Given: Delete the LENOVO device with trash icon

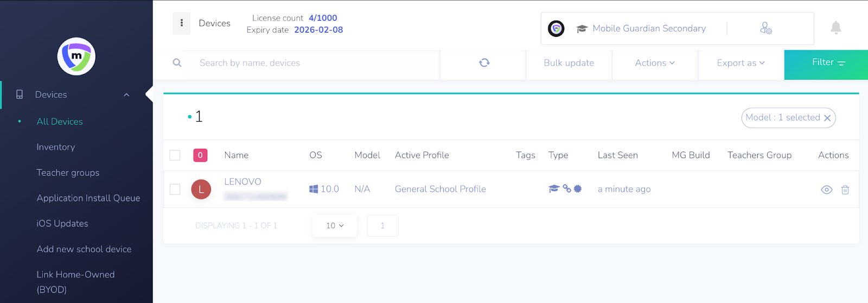Looking at the screenshot, I should pos(845,190).
